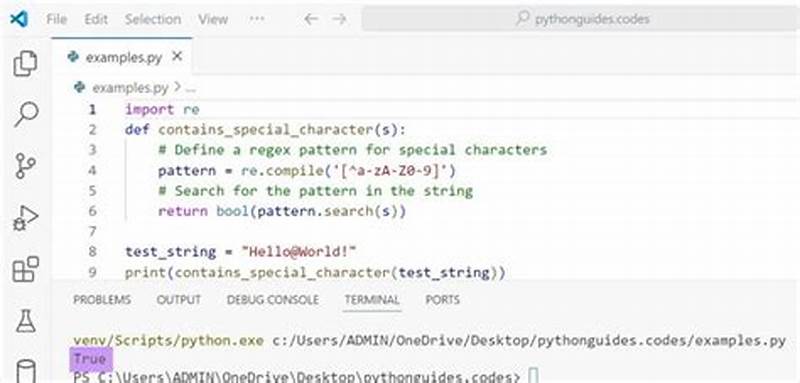Open the Run and Debug view
Viewport: 800px width, 383px height.
[26, 218]
